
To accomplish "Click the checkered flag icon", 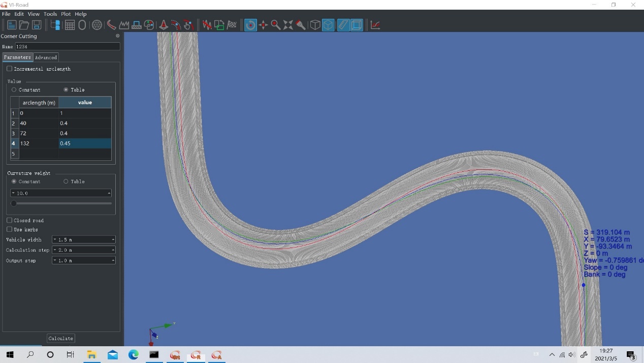I will coord(232,25).
